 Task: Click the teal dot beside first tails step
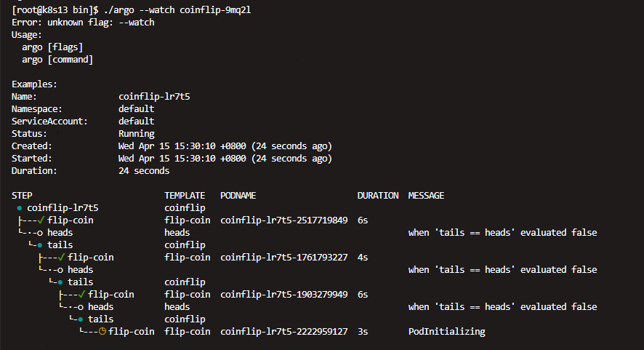pos(40,245)
